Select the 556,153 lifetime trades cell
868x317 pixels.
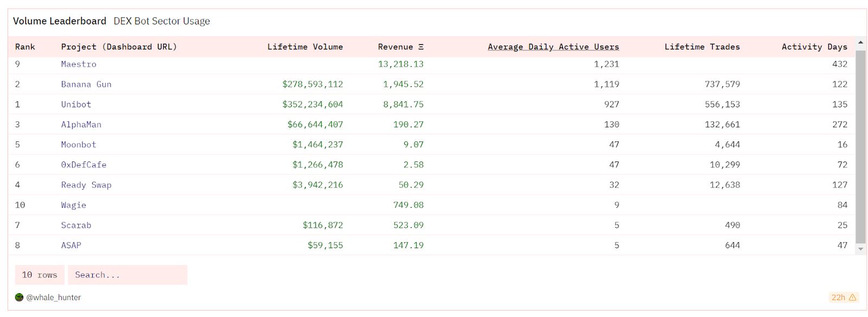click(722, 104)
